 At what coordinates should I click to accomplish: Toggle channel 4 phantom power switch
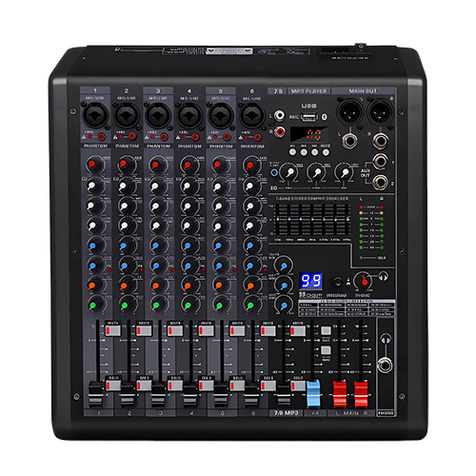click(195, 137)
